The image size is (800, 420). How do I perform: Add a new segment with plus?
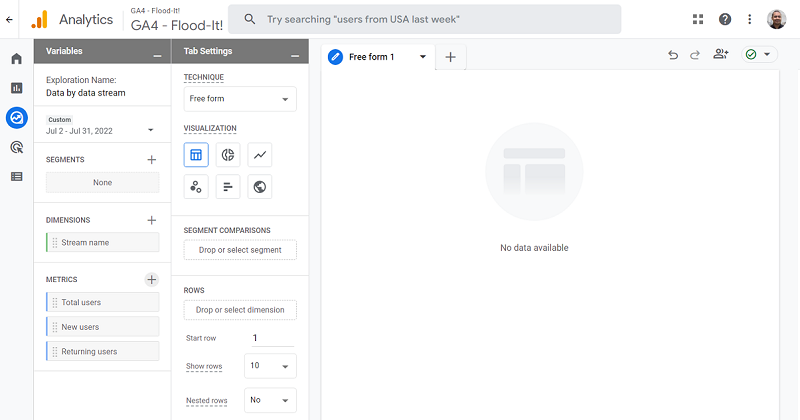pos(152,160)
